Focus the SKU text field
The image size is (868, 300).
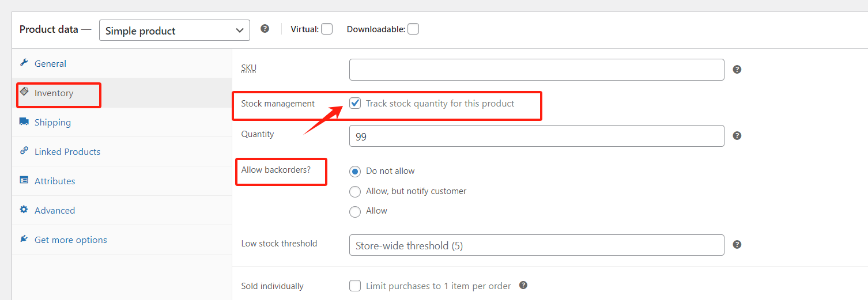pyautogui.click(x=536, y=70)
